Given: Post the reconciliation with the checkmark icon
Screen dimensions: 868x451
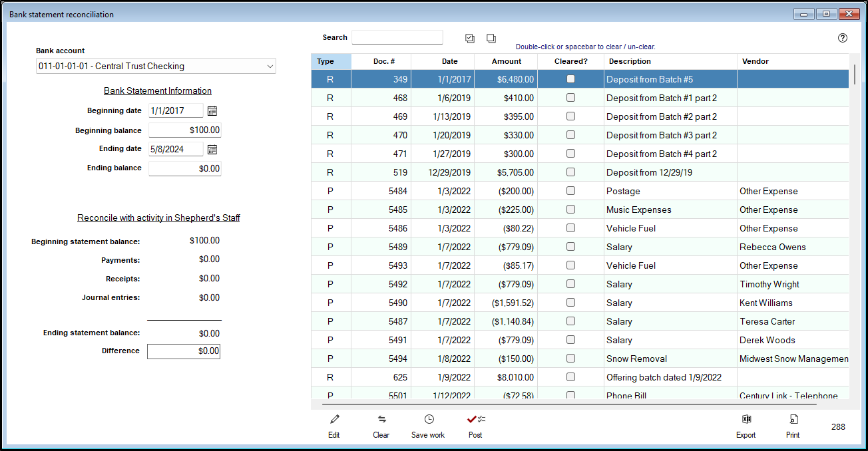Looking at the screenshot, I should 475,420.
